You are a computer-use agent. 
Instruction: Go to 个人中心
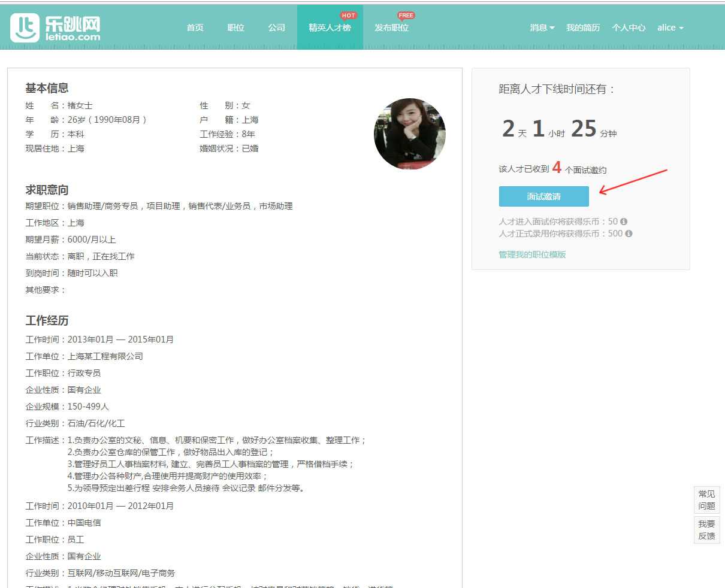click(x=629, y=28)
